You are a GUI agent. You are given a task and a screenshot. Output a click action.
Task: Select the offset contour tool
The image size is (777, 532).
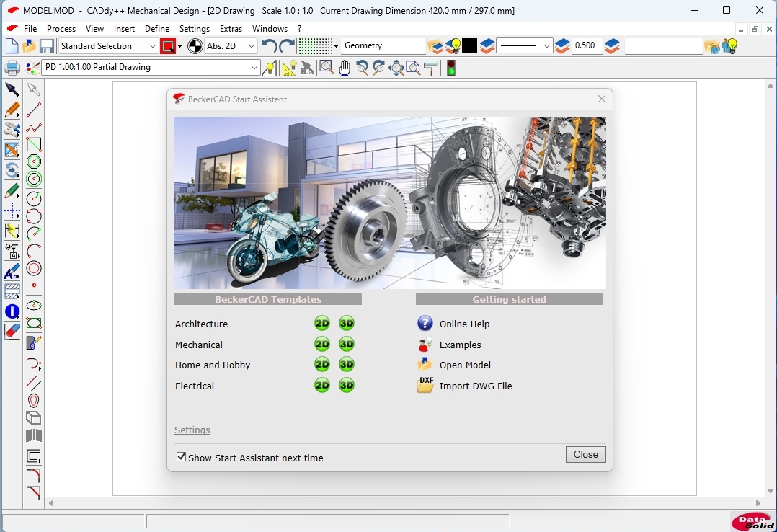[34, 456]
